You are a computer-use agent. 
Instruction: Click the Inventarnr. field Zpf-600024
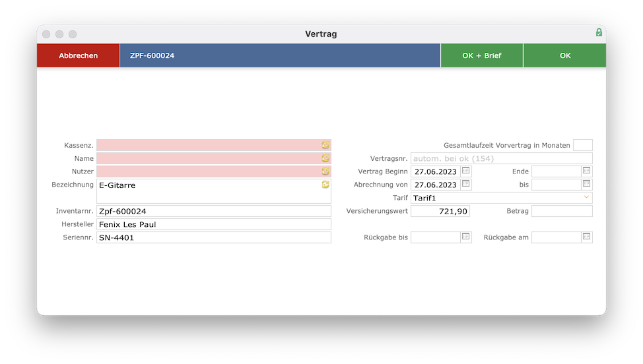tap(214, 211)
